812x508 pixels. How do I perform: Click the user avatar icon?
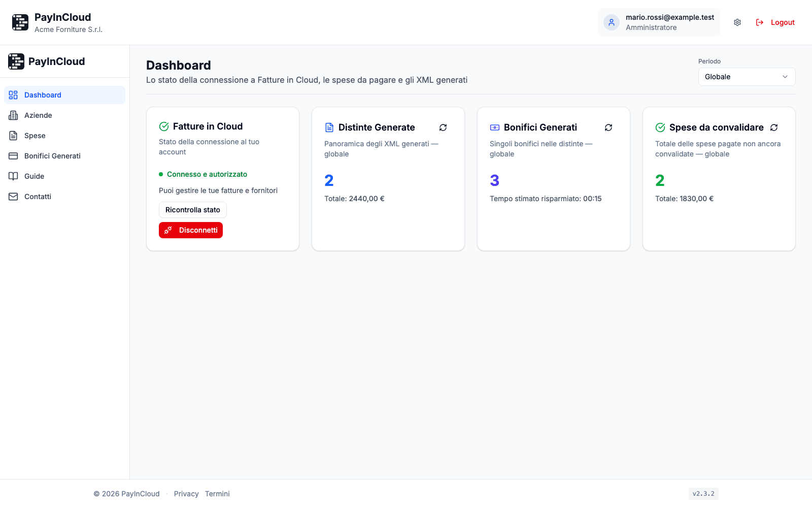(x=612, y=22)
